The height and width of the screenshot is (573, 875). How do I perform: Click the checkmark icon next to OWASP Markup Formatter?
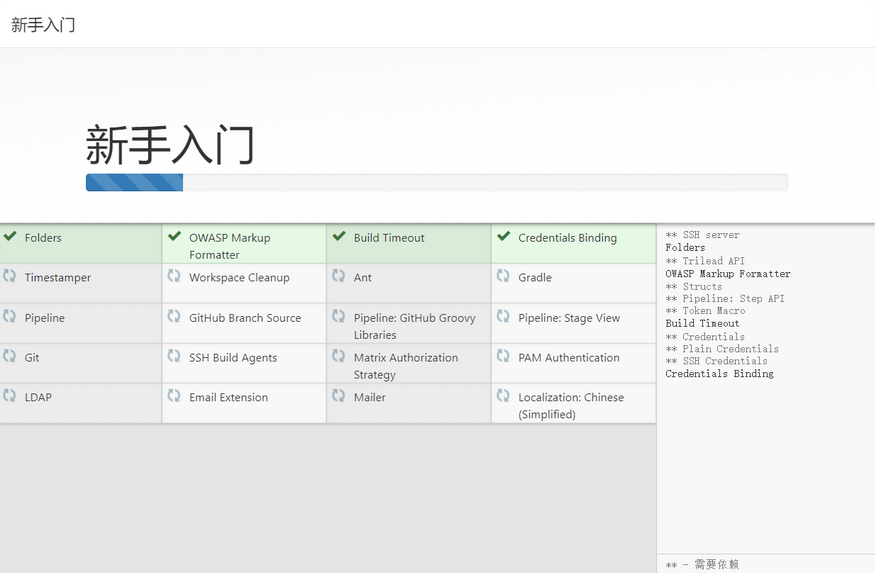tap(174, 236)
